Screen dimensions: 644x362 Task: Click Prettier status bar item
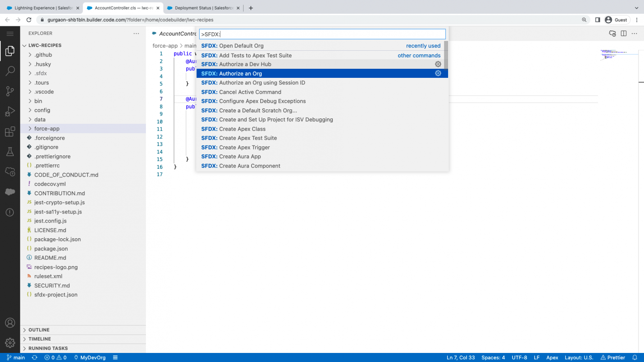point(613,357)
